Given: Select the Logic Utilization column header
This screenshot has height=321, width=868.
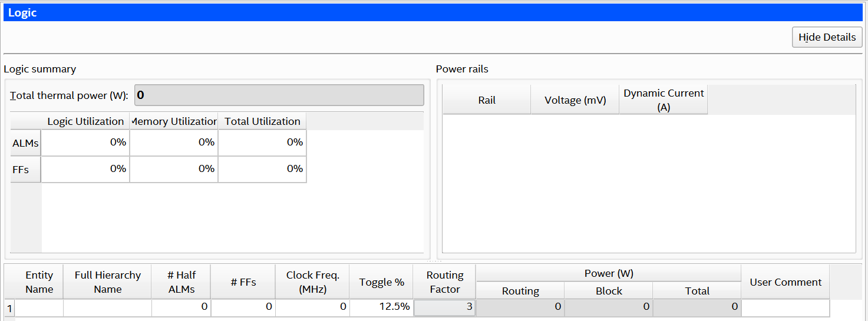Looking at the screenshot, I should tap(85, 121).
